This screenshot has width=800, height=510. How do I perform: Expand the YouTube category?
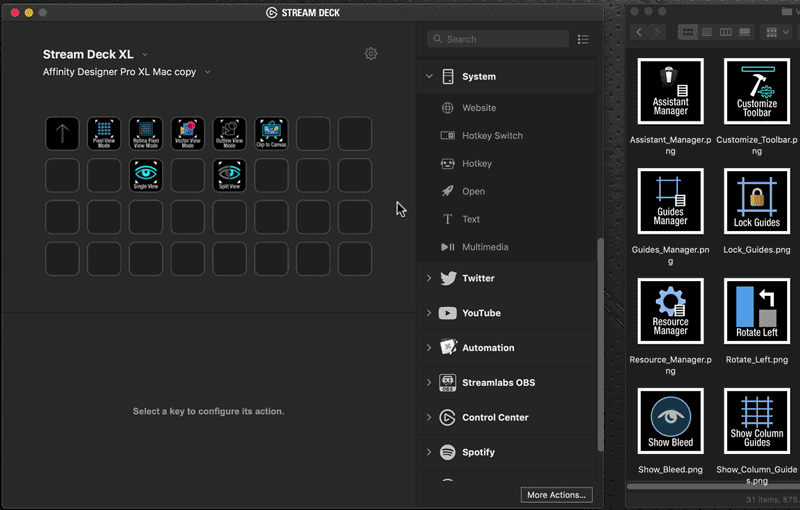tap(429, 313)
